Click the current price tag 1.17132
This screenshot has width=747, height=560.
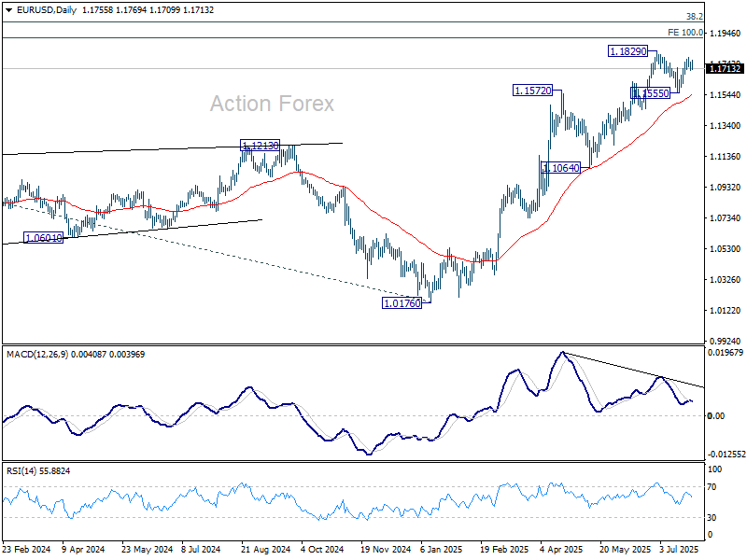pyautogui.click(x=725, y=68)
